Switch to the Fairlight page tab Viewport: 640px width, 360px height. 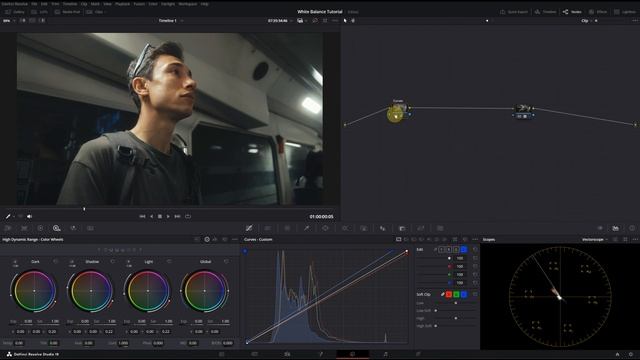[385, 354]
